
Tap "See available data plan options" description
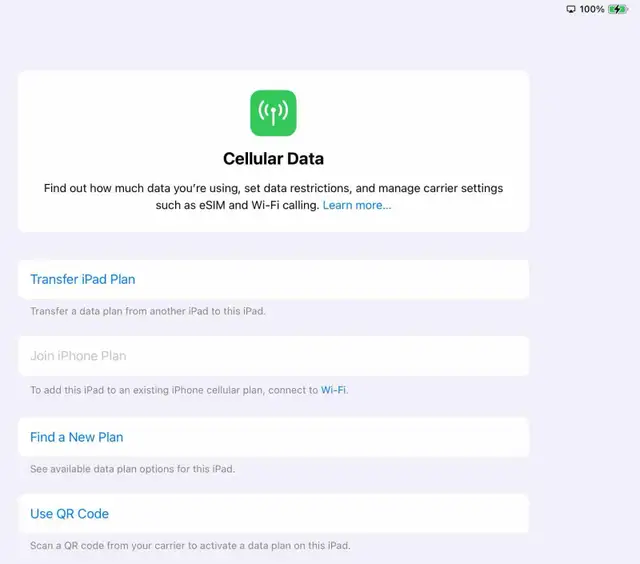coord(133,469)
